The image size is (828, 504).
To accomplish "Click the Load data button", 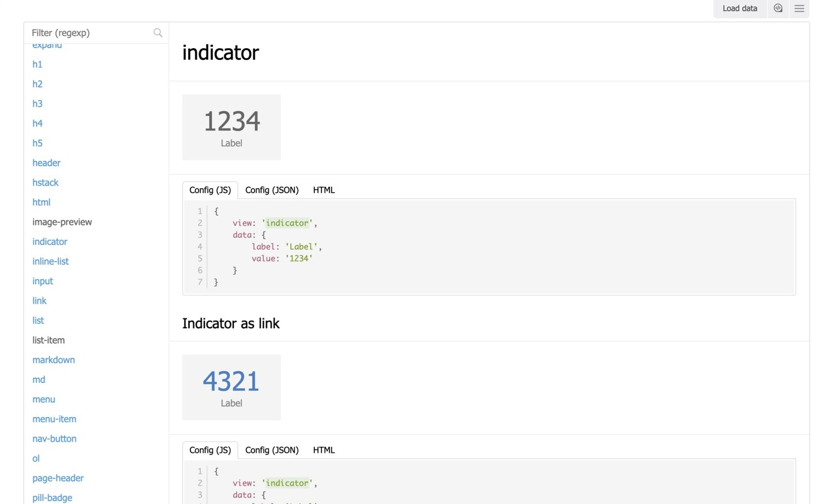I will tap(739, 8).
